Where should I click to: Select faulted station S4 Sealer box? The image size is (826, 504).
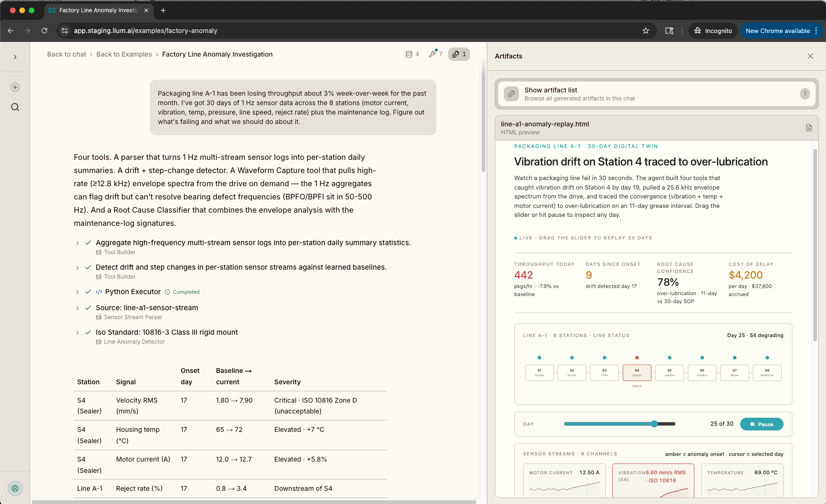click(x=637, y=372)
